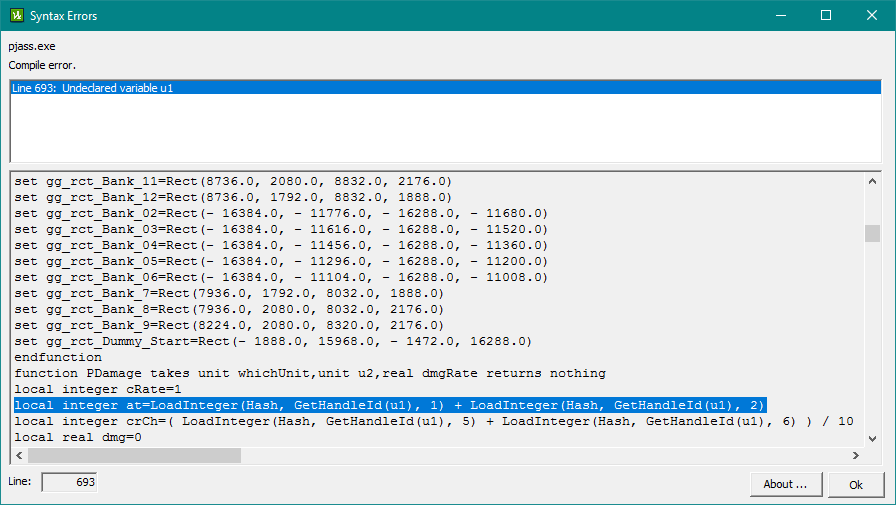Click the code pane's vertical scroll down arrow
Image resolution: width=896 pixels, height=505 pixels.
point(872,439)
